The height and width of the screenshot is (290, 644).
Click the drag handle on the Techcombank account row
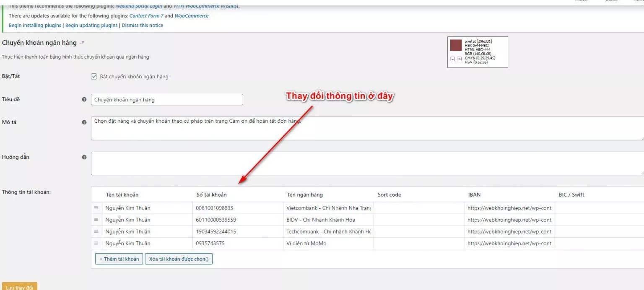[x=96, y=231]
